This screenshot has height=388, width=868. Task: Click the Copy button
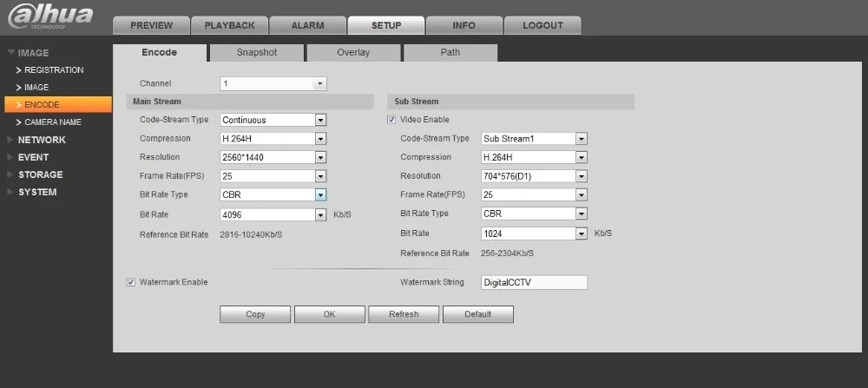click(x=255, y=314)
